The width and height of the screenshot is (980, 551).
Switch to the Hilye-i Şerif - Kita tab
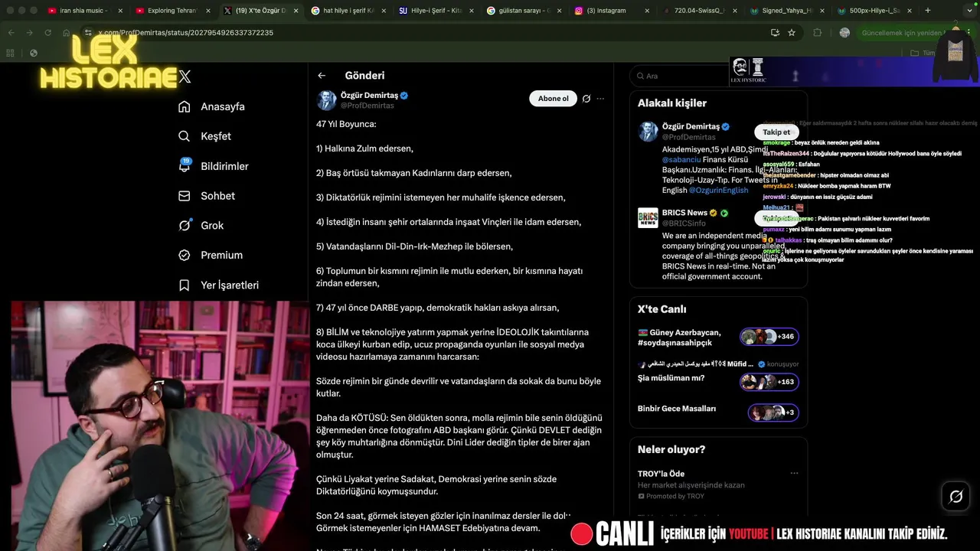[x=435, y=11]
